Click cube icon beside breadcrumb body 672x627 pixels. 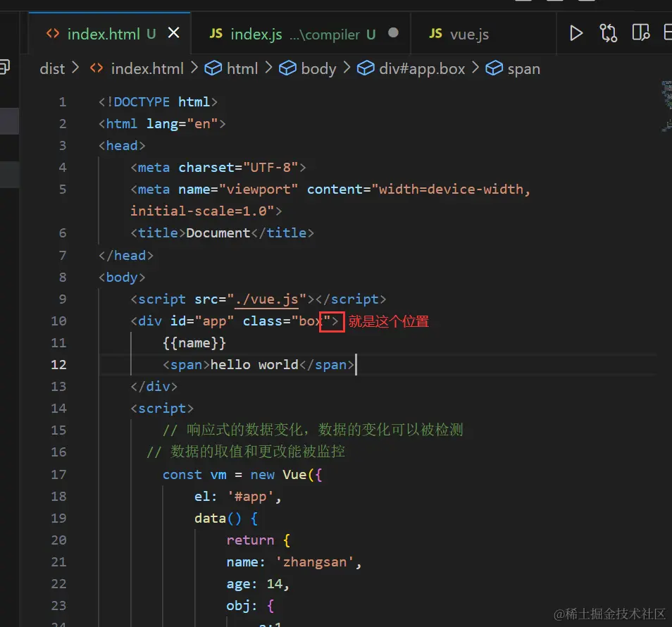(x=287, y=68)
